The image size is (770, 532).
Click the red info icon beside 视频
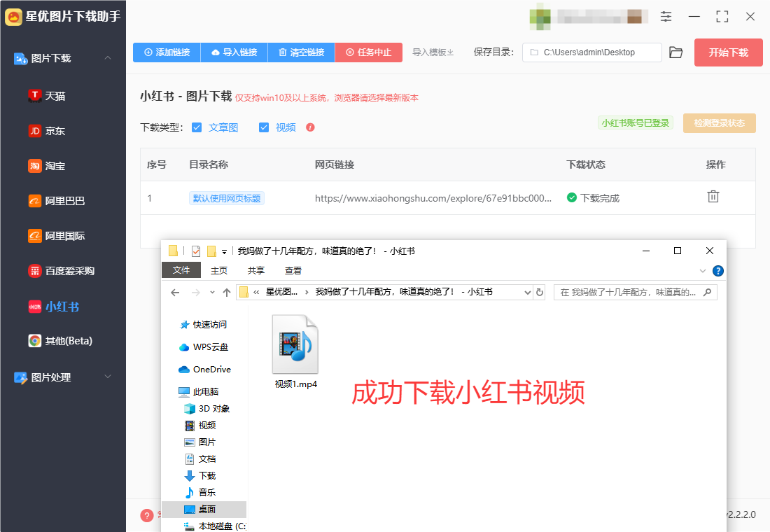[310, 127]
